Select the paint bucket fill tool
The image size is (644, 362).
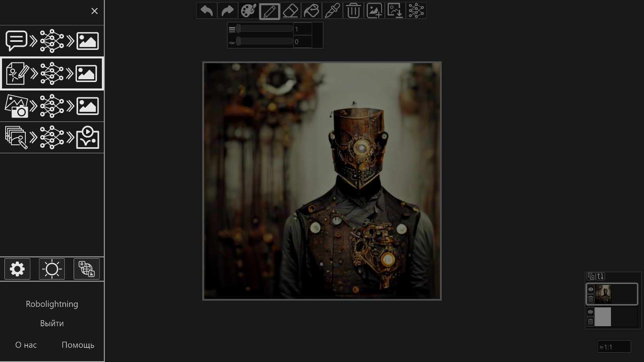click(312, 10)
